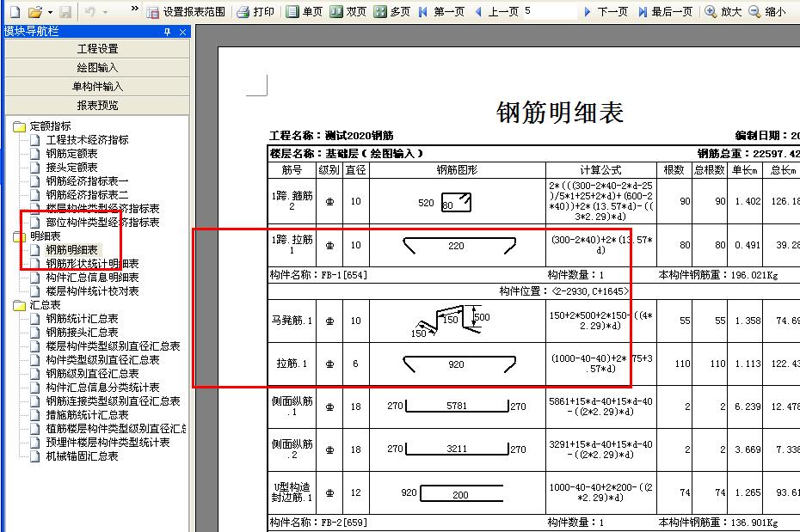The image size is (800, 532).
Task: Click the 马凳筋.1 row label
Action: (x=292, y=321)
